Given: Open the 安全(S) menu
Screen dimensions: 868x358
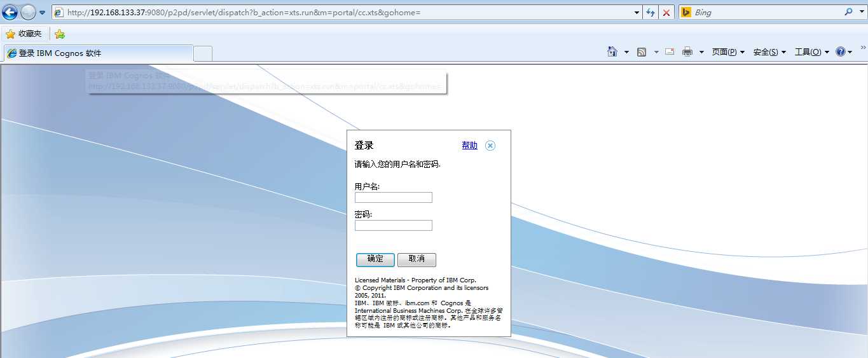Looking at the screenshot, I should tap(769, 52).
